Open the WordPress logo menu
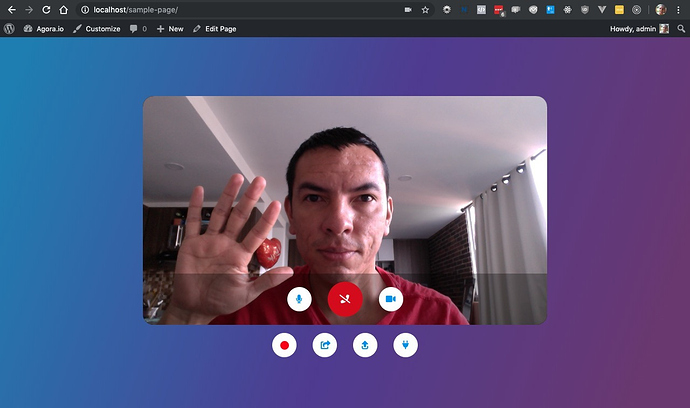The image size is (690, 408). (x=9, y=29)
